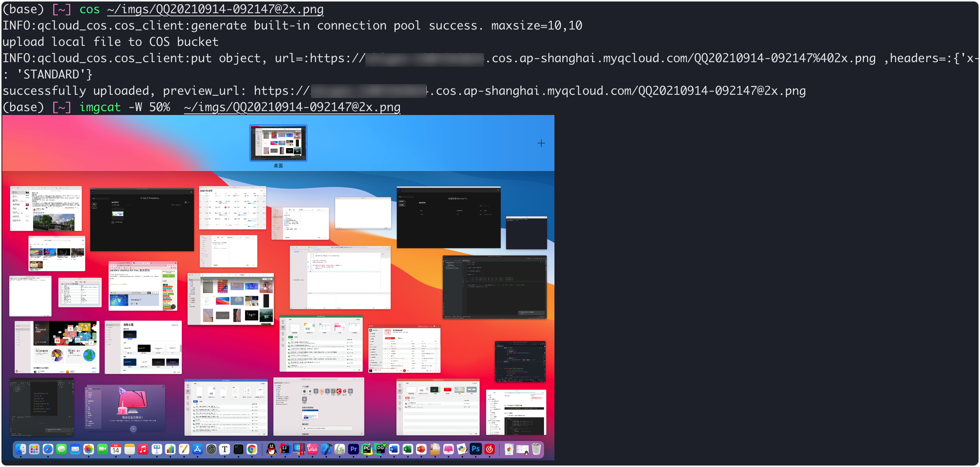Launch IntelliJ IDEA from the Dock
Image resolution: width=980 pixels, height=467 pixels.
coord(285,450)
